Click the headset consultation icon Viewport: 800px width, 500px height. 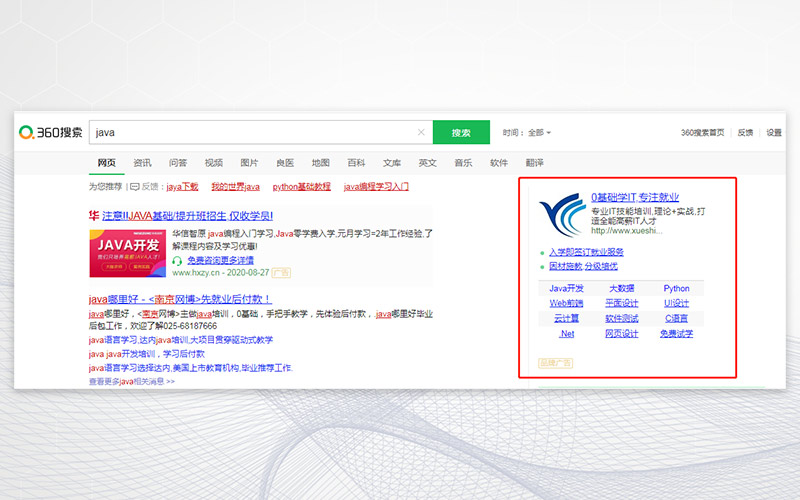(177, 261)
